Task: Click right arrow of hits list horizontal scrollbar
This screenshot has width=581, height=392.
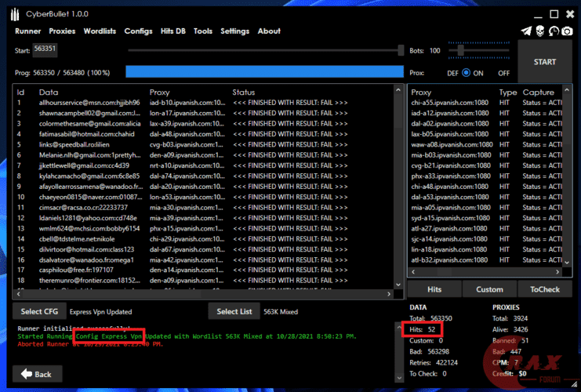Action: (x=557, y=271)
